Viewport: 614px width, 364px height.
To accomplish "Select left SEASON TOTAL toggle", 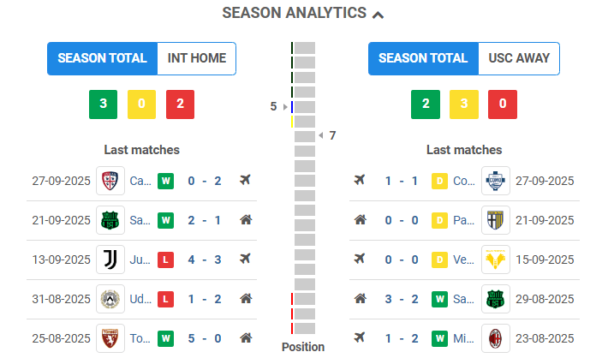I will coord(103,58).
